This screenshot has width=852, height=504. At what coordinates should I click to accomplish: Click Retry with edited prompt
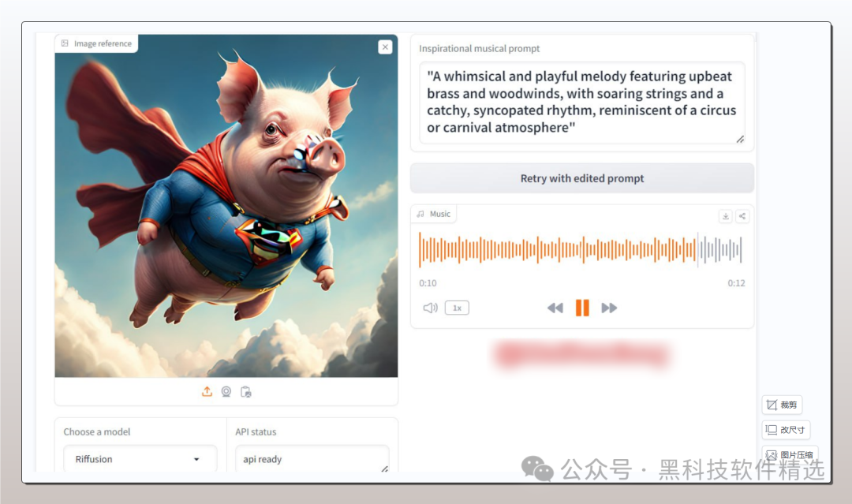(x=582, y=178)
